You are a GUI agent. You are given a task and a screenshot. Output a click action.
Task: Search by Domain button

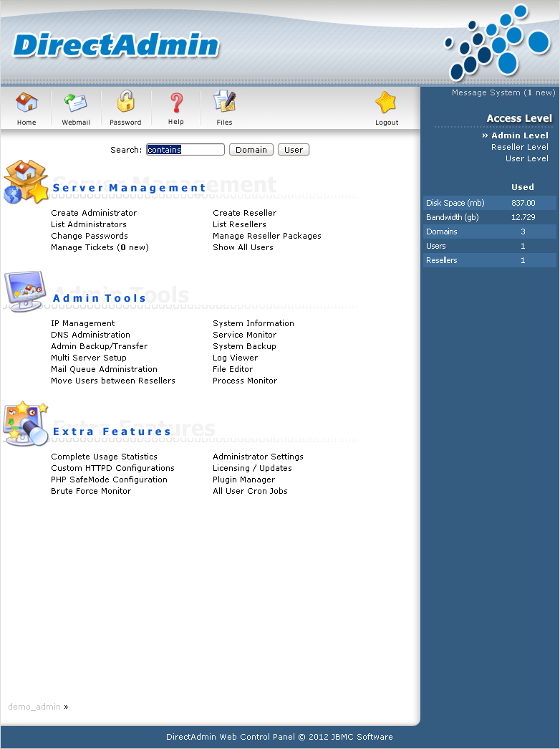(251, 150)
